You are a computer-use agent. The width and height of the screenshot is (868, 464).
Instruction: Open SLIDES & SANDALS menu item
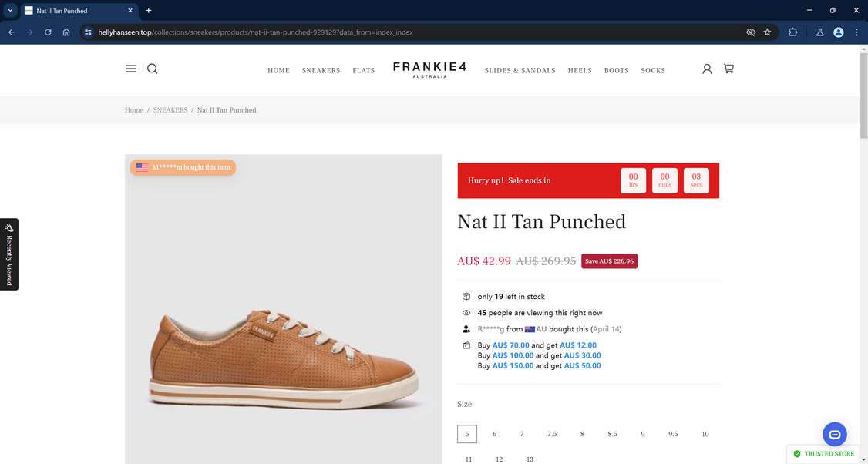(x=520, y=70)
